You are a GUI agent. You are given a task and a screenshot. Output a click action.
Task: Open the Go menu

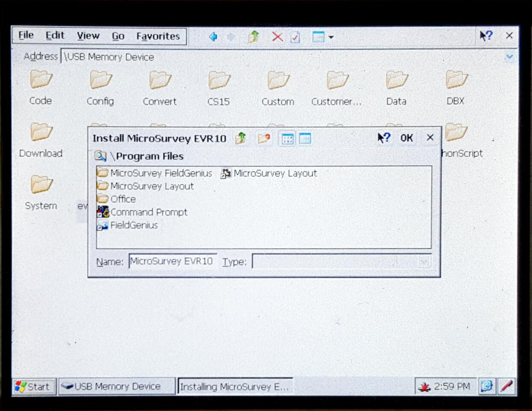118,36
